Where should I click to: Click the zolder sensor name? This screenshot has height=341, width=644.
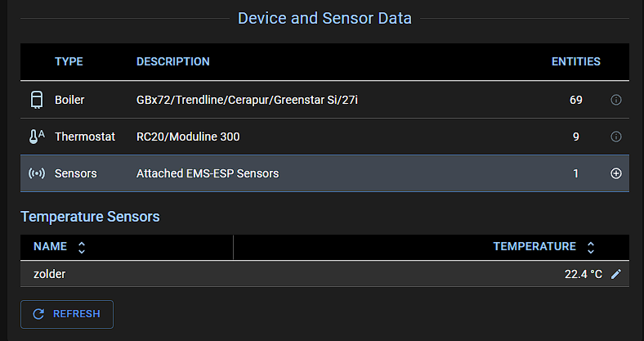(50, 274)
